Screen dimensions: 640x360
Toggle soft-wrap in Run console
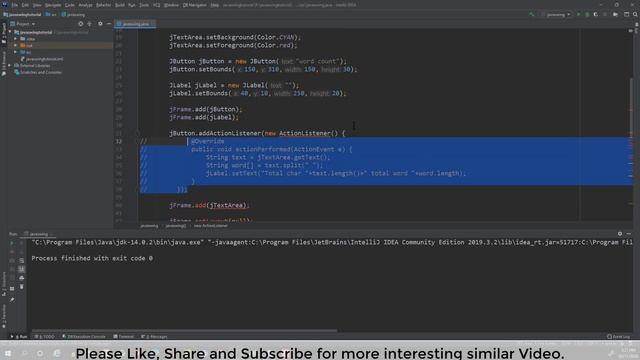click(22, 260)
